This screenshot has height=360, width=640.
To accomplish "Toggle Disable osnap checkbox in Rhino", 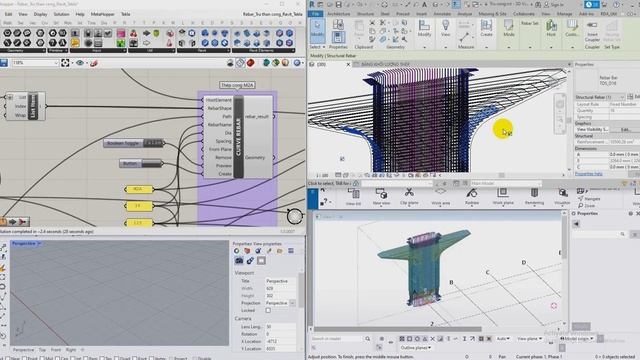I will coord(195,358).
